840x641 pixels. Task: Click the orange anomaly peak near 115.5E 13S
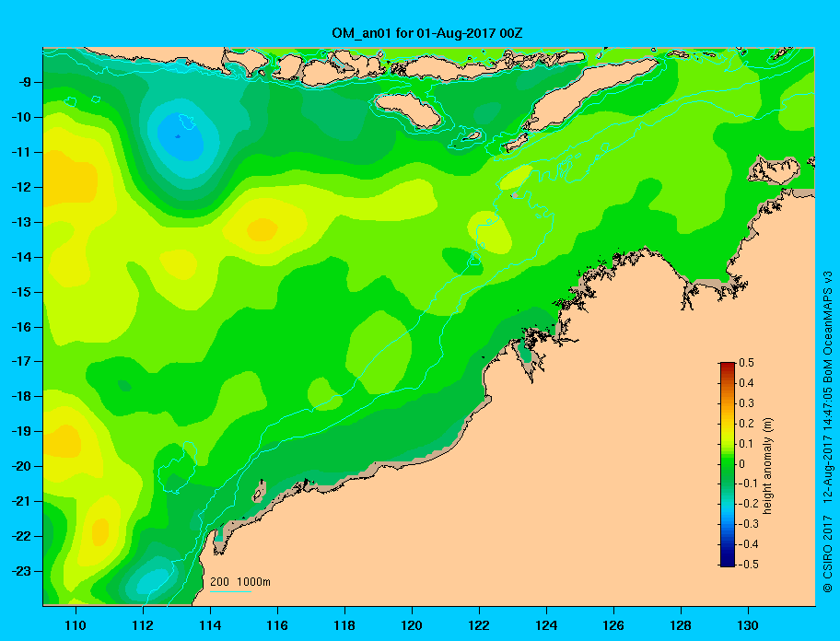click(x=262, y=229)
